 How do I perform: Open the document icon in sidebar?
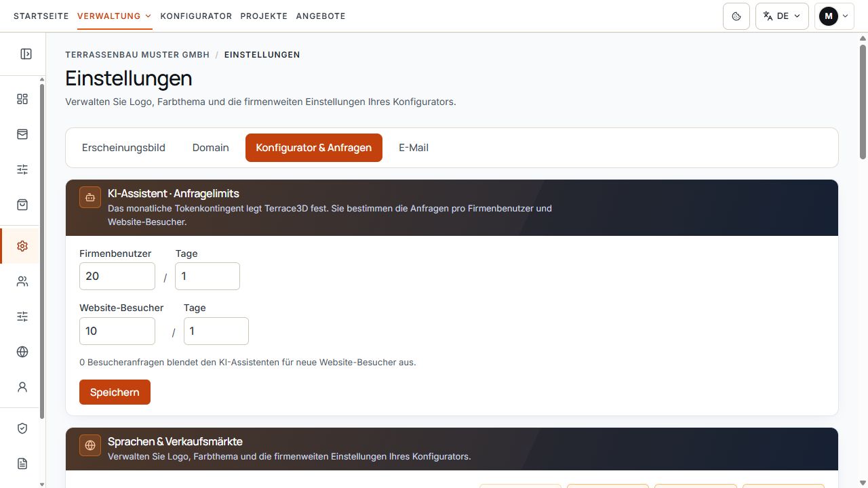(x=22, y=464)
